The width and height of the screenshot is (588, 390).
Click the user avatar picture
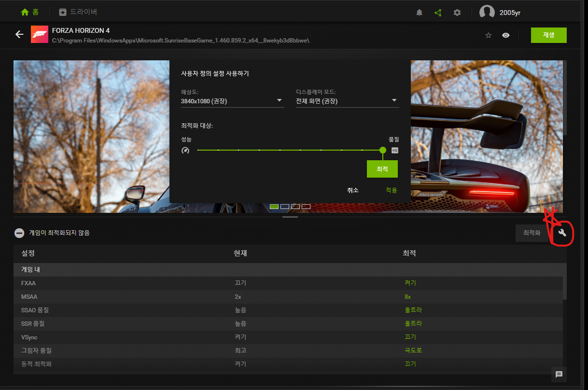coord(487,13)
